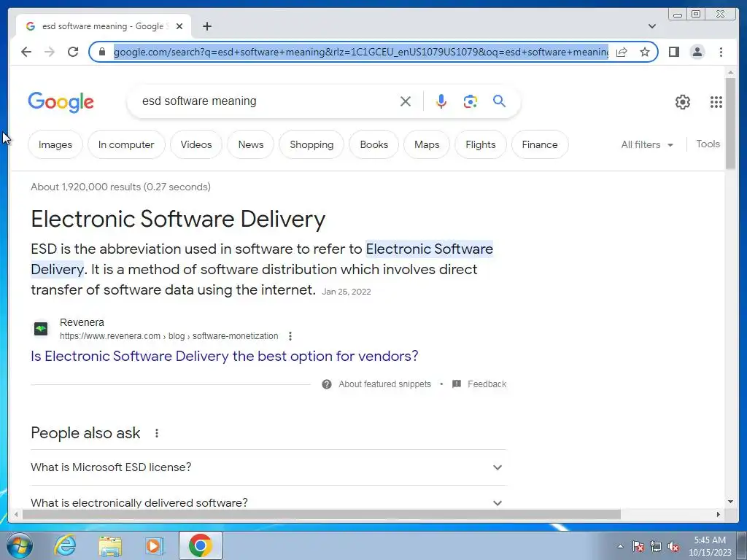This screenshot has height=560, width=747.
Task: Open the All filters dropdown
Action: pos(647,144)
